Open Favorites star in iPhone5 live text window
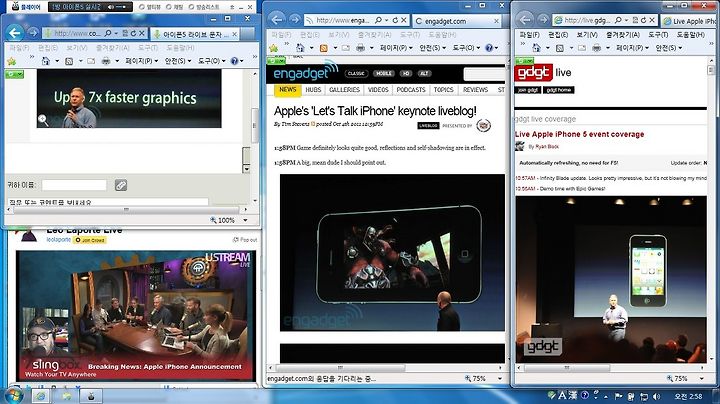 tap(12, 61)
